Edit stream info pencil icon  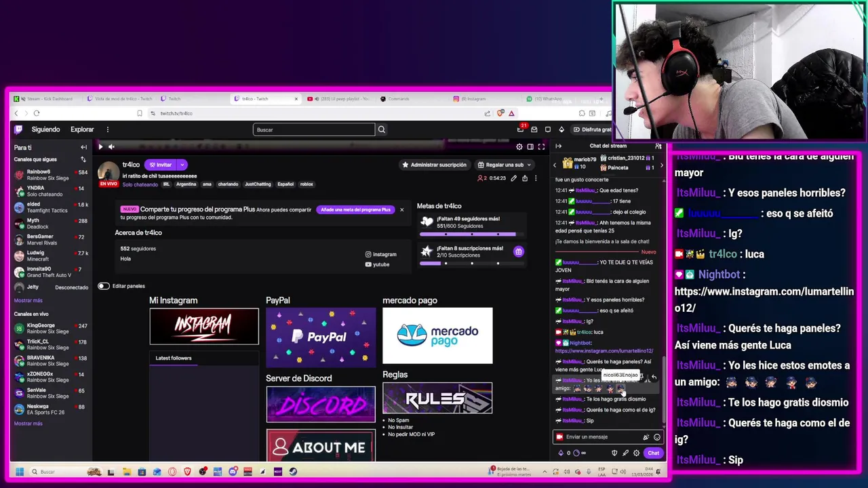click(x=513, y=178)
